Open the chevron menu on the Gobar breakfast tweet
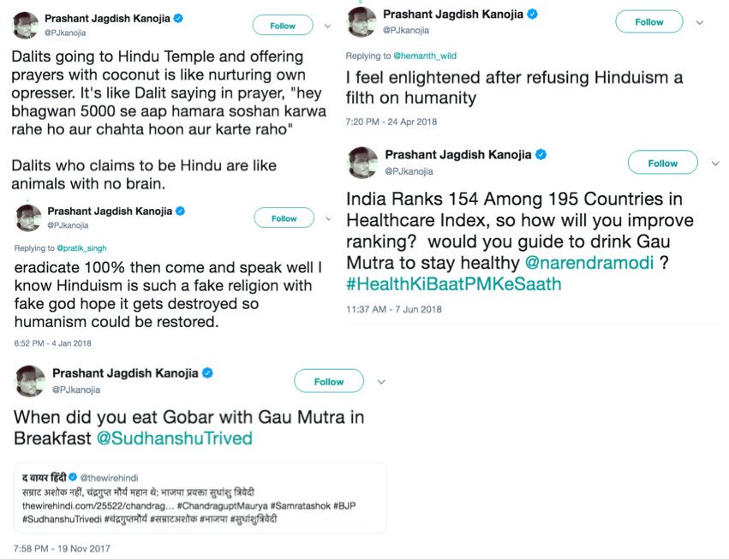The width and height of the screenshot is (729, 560). (x=381, y=382)
